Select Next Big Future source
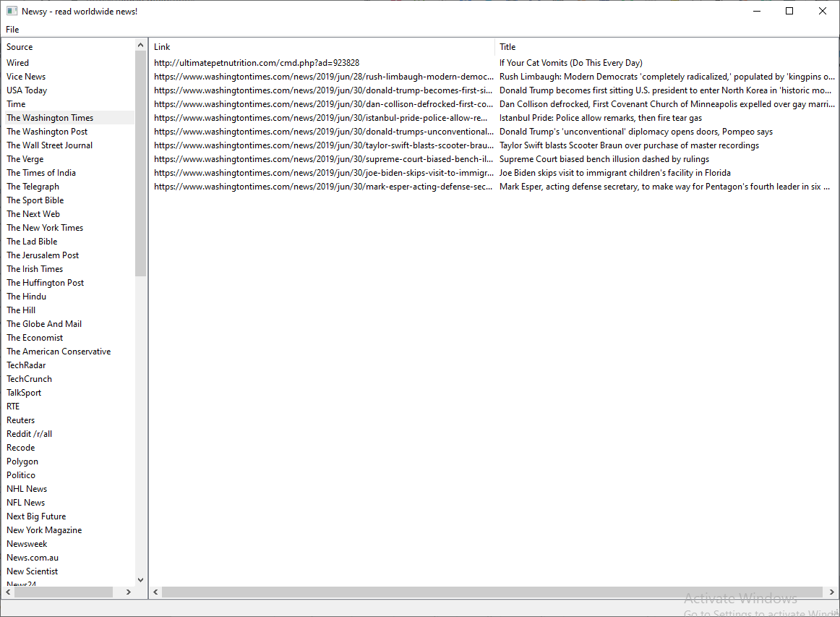Screen dimensions: 840x617 pyautogui.click(x=36, y=516)
